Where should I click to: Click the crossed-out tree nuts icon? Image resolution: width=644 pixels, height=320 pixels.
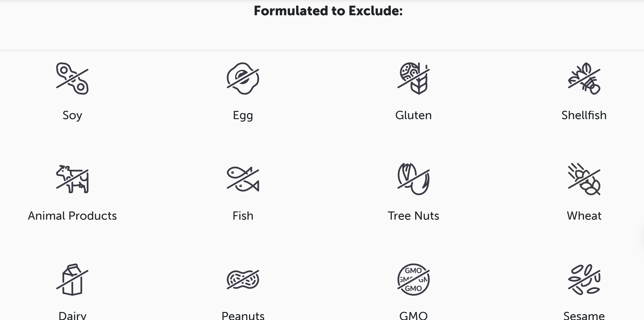tap(413, 179)
